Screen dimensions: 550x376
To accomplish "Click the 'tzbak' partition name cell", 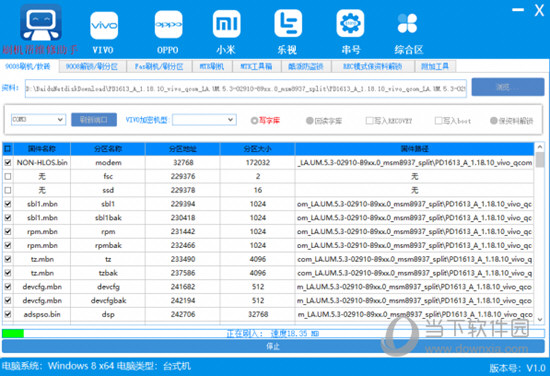I will [x=108, y=273].
